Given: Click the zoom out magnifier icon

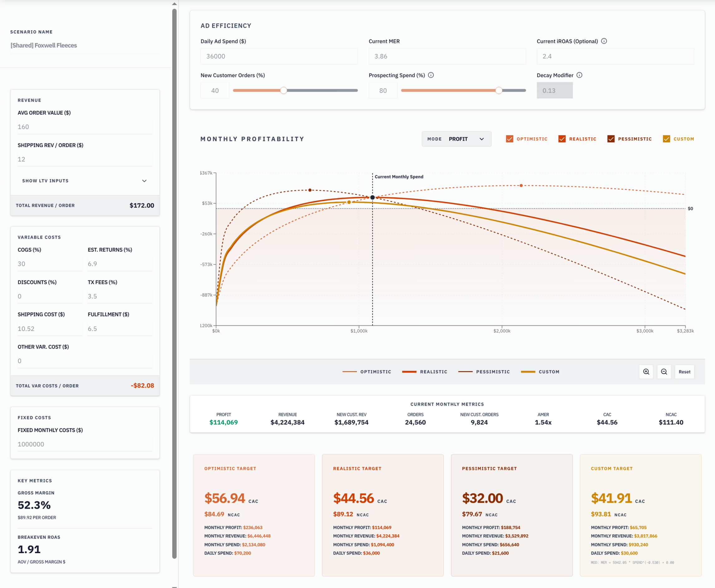Looking at the screenshot, I should pos(664,372).
